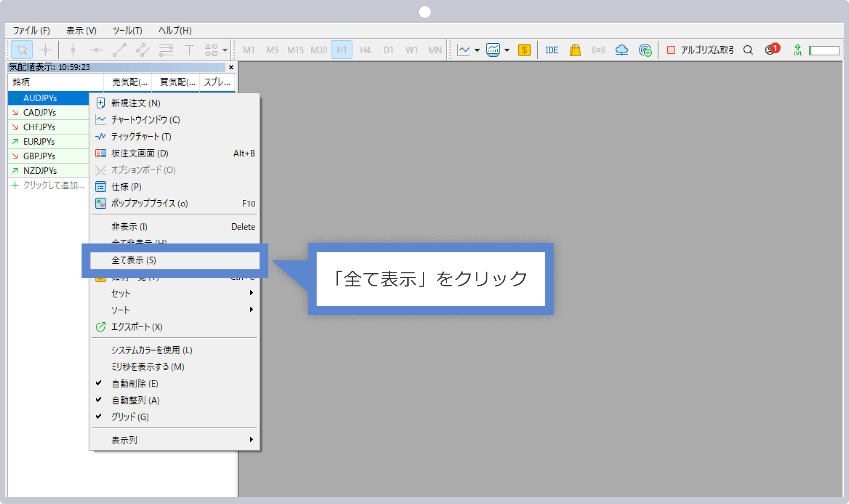This screenshot has width=849, height=504.
Task: Switch to M15 timeframe
Action: coord(295,50)
